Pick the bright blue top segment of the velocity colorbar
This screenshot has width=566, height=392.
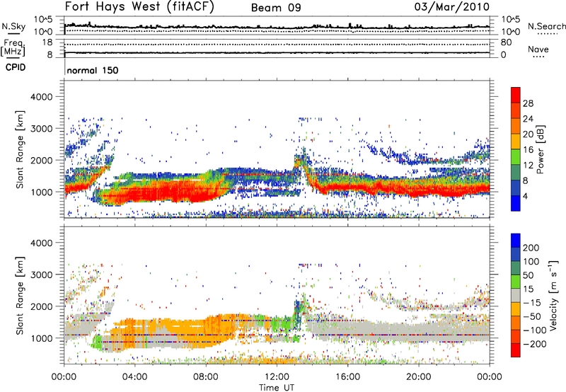516,240
